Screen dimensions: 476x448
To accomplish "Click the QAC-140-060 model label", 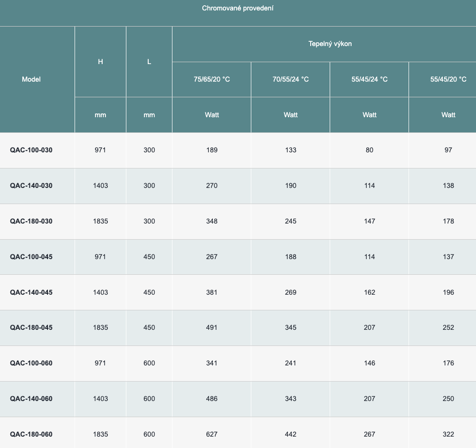I will 31,399.
